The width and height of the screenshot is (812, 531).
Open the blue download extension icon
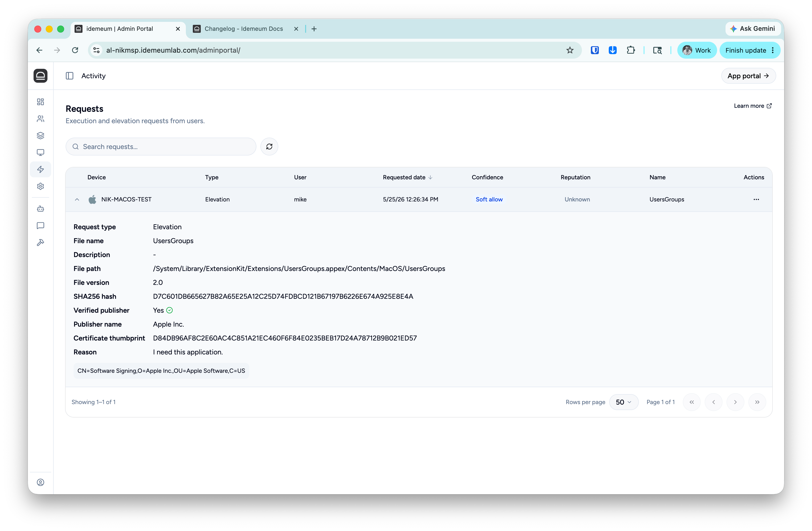point(613,50)
